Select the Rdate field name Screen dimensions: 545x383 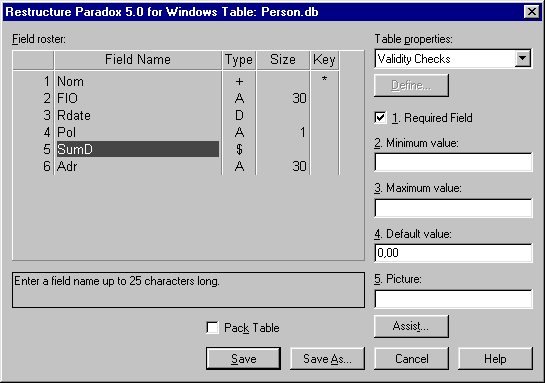pos(138,115)
